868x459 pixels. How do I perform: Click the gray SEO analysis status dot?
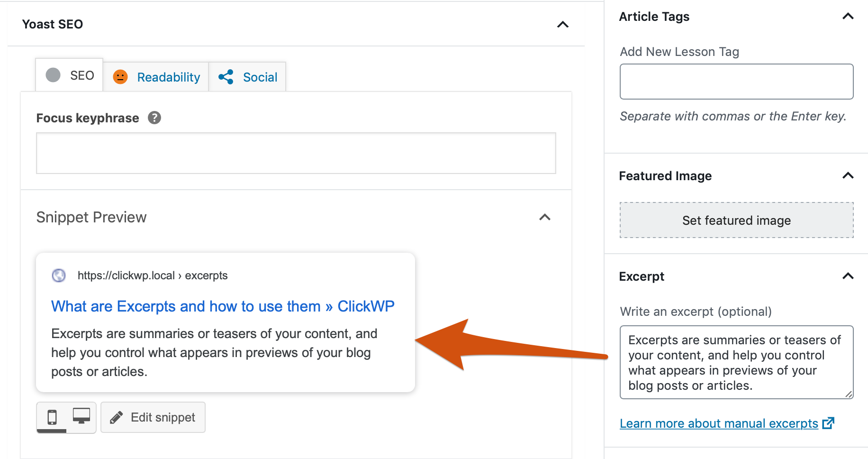tap(52, 74)
